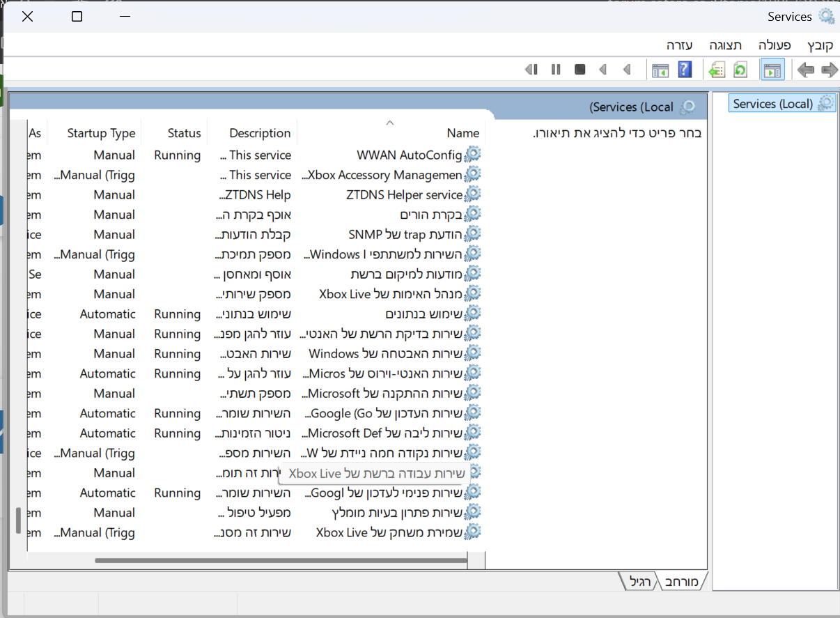Select the שירות פנימי לעדכון של Googl service name
Image resolution: width=840 pixels, height=618 pixels.
point(383,493)
